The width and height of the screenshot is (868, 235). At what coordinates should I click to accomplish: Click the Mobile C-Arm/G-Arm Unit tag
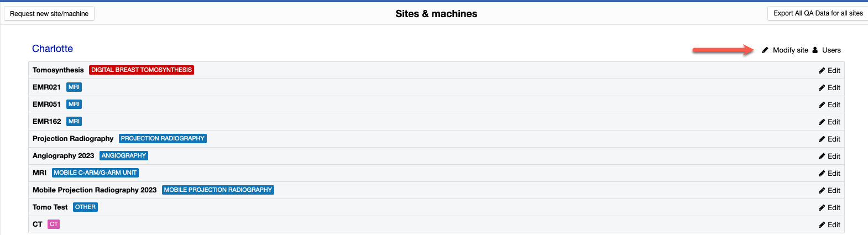coord(95,173)
